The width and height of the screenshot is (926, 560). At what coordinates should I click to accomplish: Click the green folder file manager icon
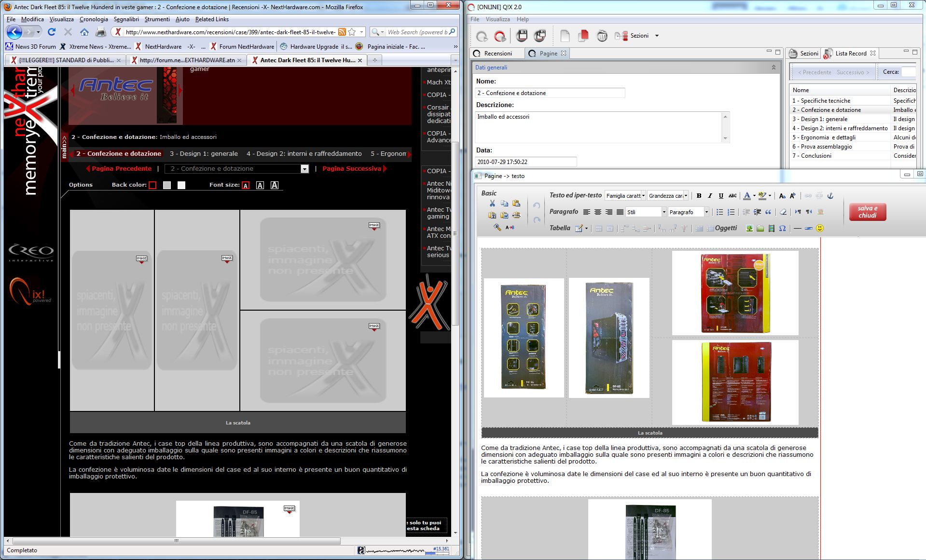pyautogui.click(x=760, y=228)
